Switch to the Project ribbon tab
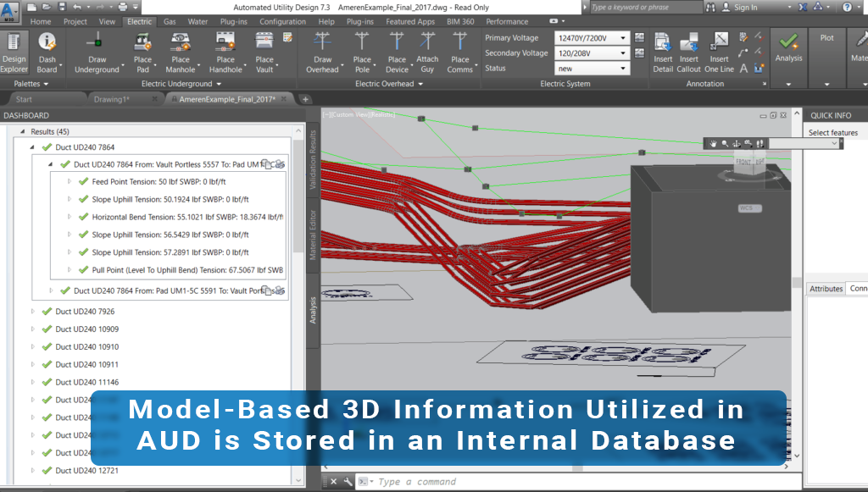 pyautogui.click(x=75, y=21)
